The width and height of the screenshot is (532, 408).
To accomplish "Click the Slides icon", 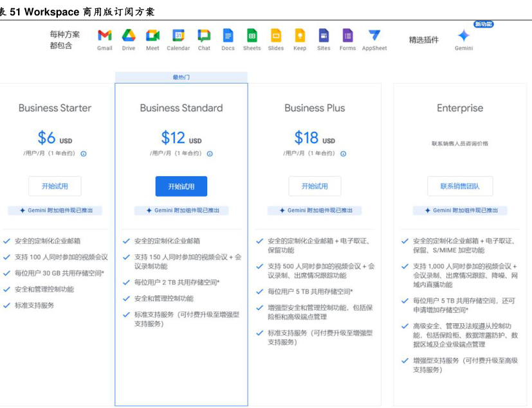I will coord(276,35).
